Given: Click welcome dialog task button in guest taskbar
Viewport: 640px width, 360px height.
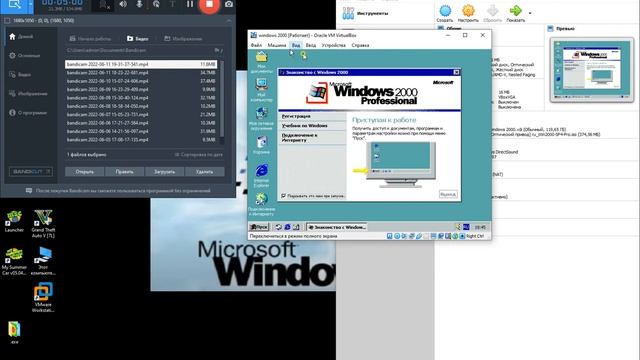Looking at the screenshot, I should (337, 227).
